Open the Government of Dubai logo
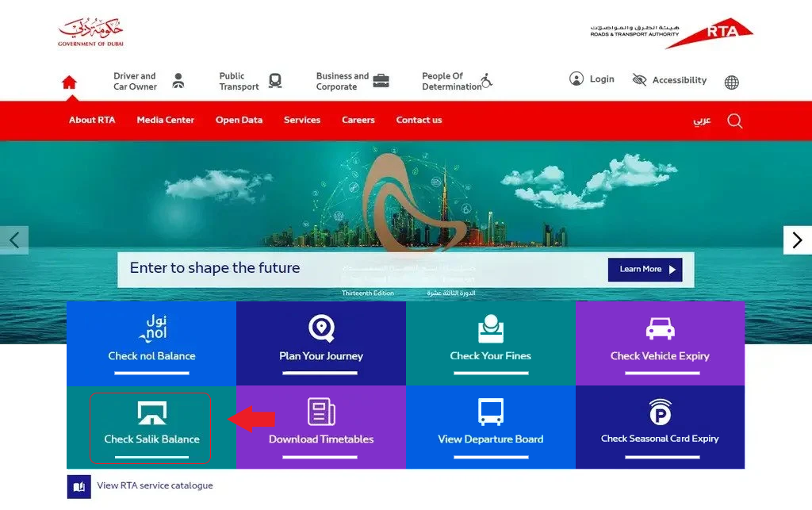Image resolution: width=812 pixels, height=510 pixels. point(90,32)
